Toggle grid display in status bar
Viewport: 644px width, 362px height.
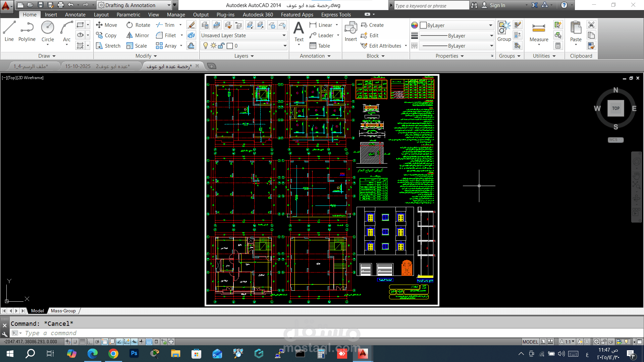[x=83, y=342]
